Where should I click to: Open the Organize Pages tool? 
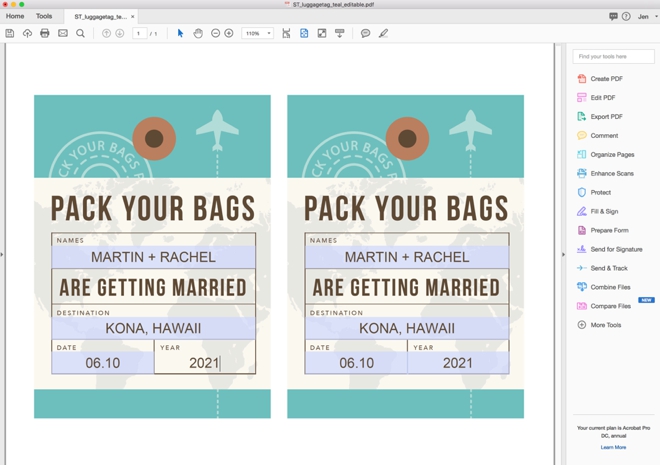point(612,155)
